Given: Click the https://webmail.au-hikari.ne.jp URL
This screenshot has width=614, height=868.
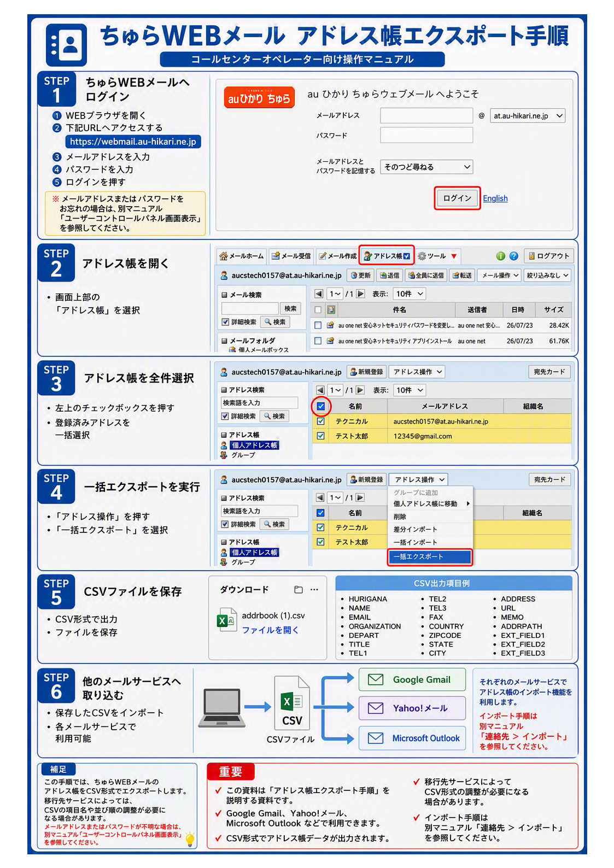Looking at the screenshot, I should 133,142.
